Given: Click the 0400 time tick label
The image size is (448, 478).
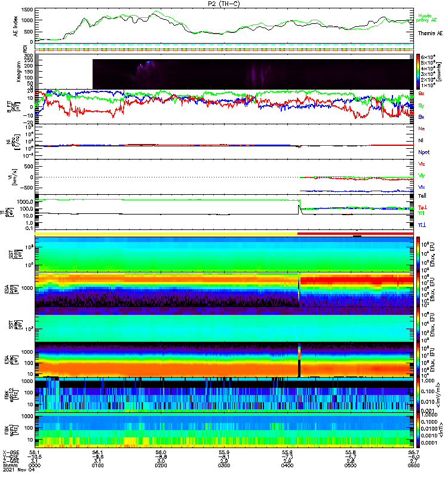Looking at the screenshot, I should coord(287,465).
